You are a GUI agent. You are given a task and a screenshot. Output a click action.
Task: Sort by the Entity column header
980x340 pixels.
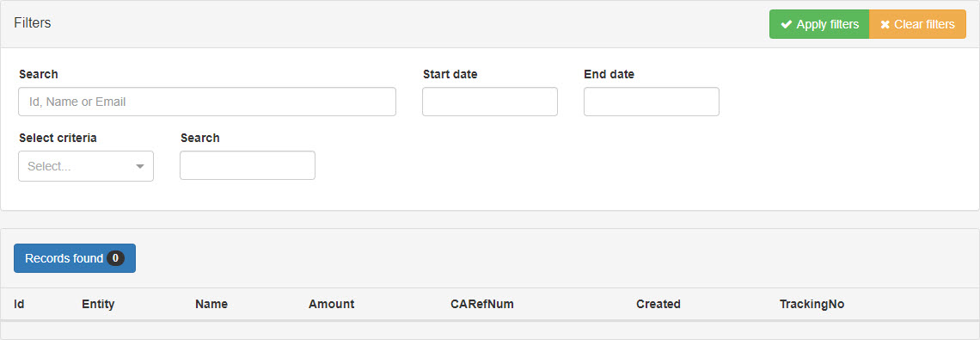pyautogui.click(x=98, y=305)
